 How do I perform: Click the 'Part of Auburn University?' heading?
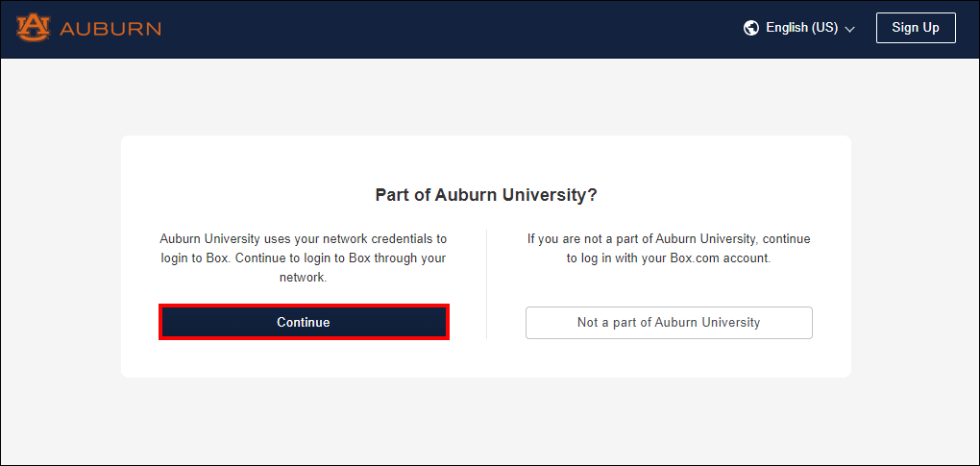(x=486, y=195)
